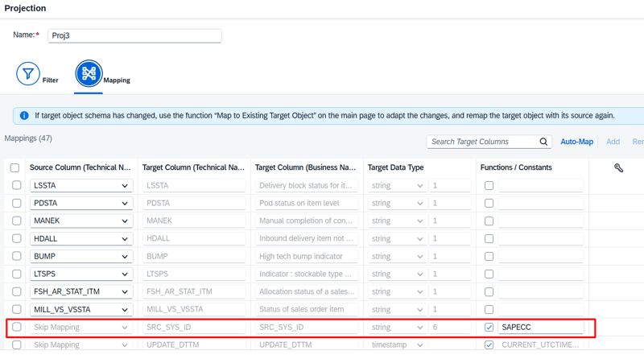644x359 pixels.
Task: Check the row selector for MANEK
Action: (x=16, y=221)
